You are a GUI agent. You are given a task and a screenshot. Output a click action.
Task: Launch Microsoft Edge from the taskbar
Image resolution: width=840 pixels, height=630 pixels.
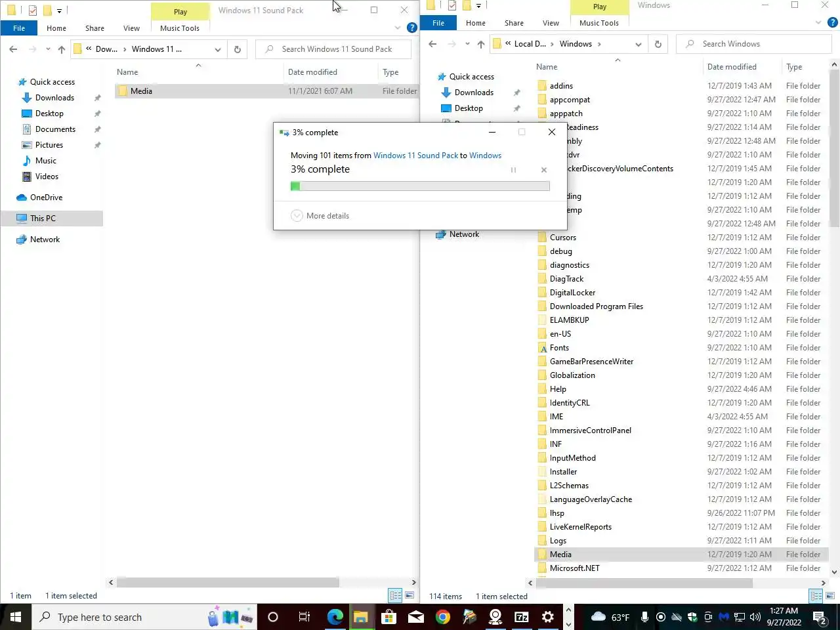click(x=335, y=617)
